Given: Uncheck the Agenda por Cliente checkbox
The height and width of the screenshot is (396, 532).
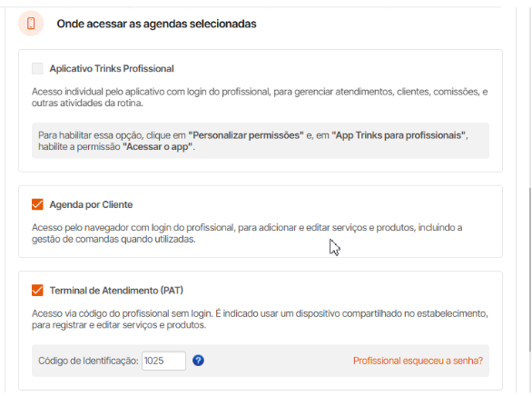Looking at the screenshot, I should pos(37,204).
